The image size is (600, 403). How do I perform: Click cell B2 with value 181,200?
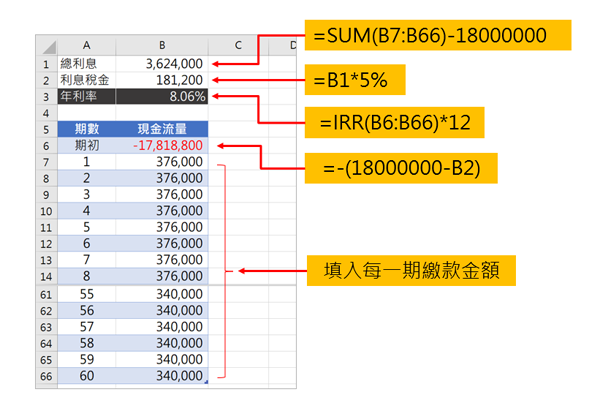pos(162,79)
